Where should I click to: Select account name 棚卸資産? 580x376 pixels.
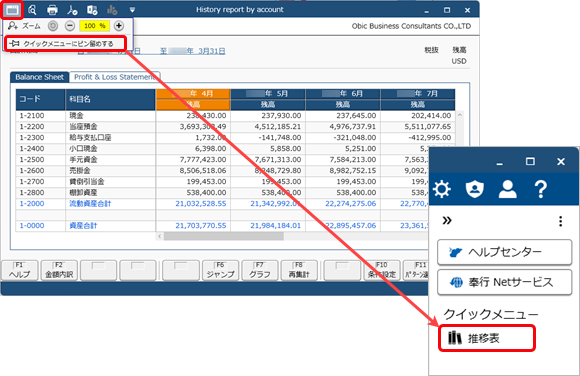point(84,193)
